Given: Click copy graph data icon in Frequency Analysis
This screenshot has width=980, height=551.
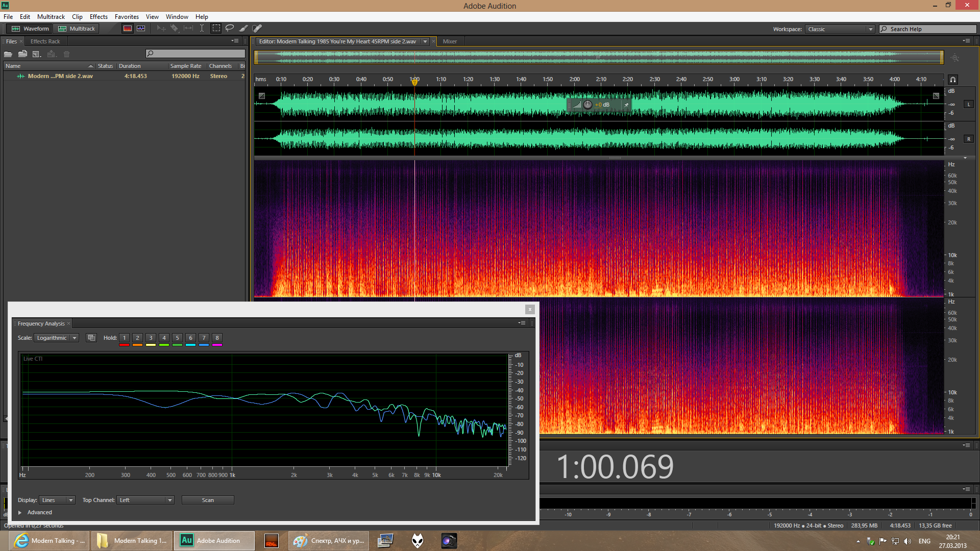Looking at the screenshot, I should pyautogui.click(x=91, y=338).
